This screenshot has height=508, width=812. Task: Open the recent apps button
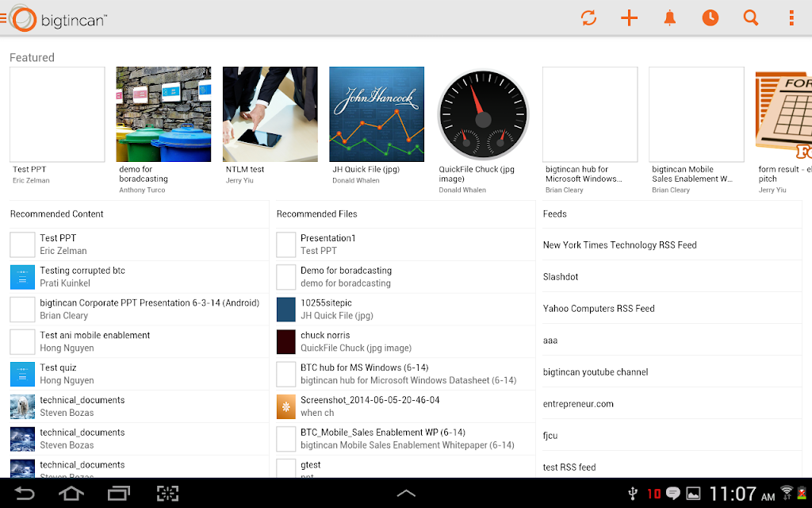coord(119,494)
